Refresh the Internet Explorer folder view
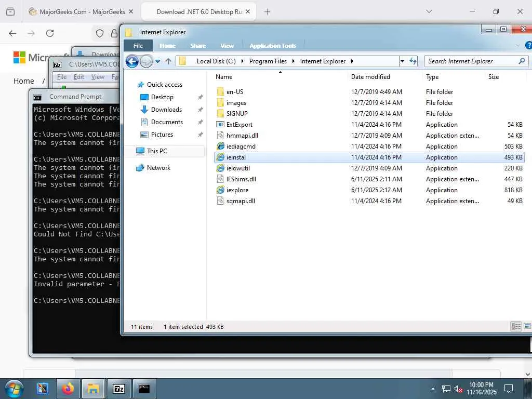The image size is (532, 399). coord(413,61)
